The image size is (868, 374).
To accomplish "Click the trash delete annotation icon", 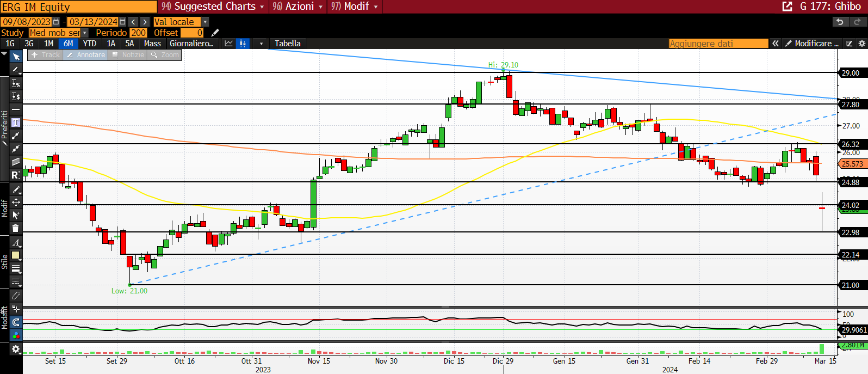I will 16,228.
